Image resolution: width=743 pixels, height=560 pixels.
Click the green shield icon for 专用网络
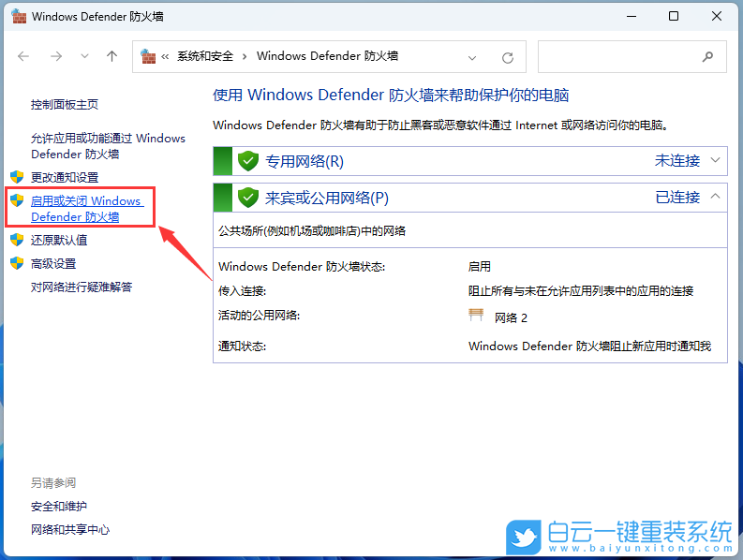pos(248,161)
